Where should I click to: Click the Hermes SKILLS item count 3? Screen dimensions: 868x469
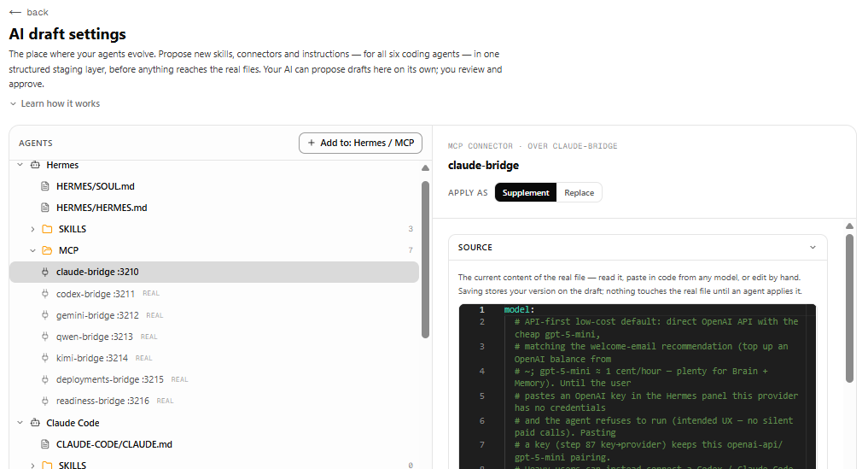[411, 228]
